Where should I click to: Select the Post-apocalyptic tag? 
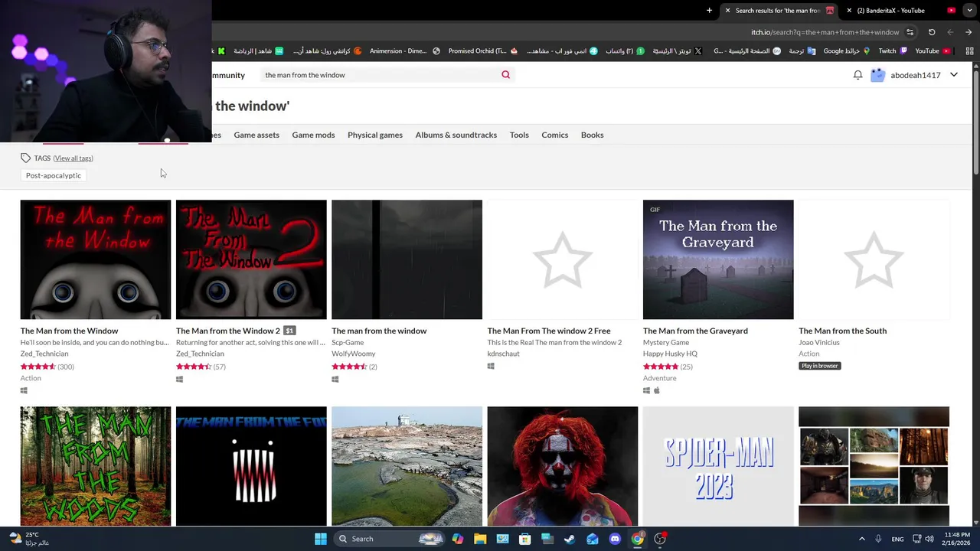[54, 175]
